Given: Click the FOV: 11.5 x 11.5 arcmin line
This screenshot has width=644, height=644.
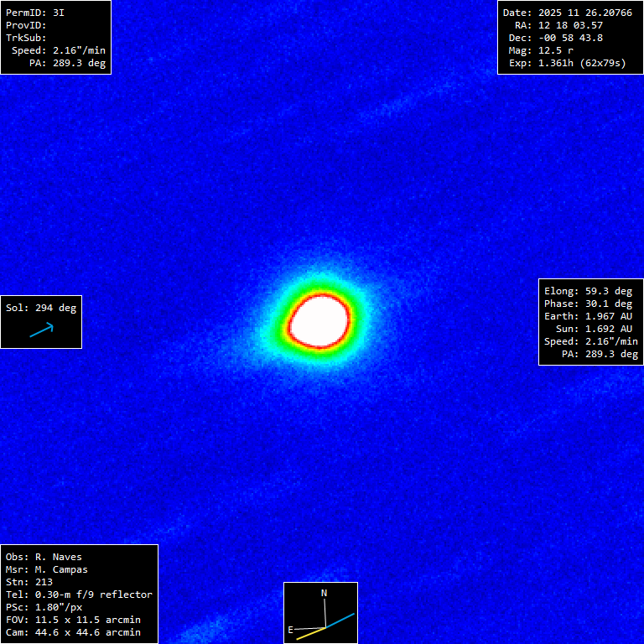Looking at the screenshot, I should click(x=73, y=620).
